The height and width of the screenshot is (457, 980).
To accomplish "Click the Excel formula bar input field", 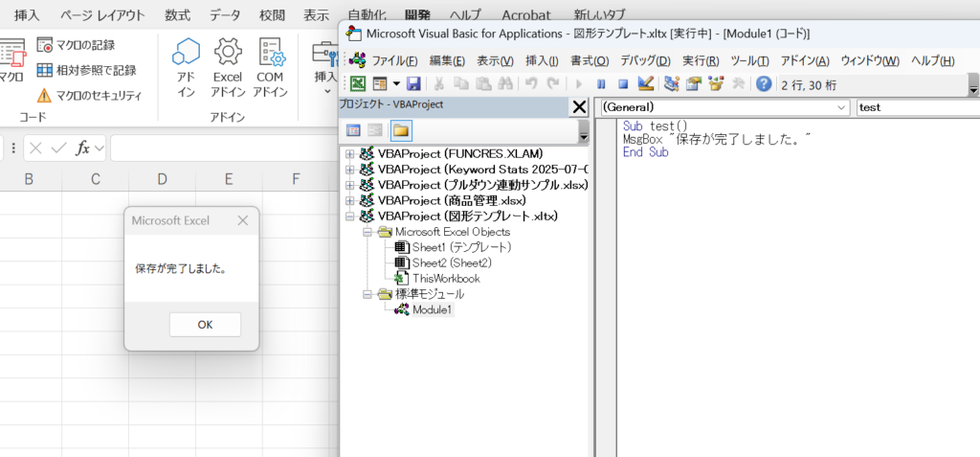I will 224,149.
